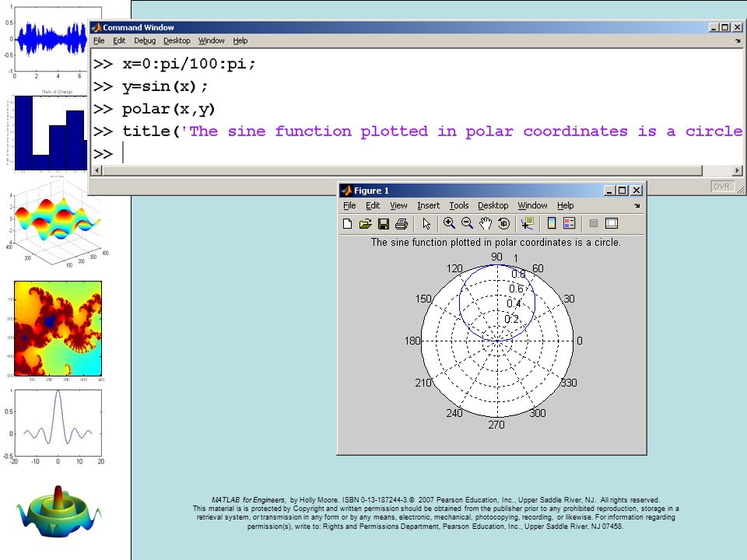This screenshot has width=747, height=560.
Task: Click the Show Plot Tools icon
Action: (612, 223)
